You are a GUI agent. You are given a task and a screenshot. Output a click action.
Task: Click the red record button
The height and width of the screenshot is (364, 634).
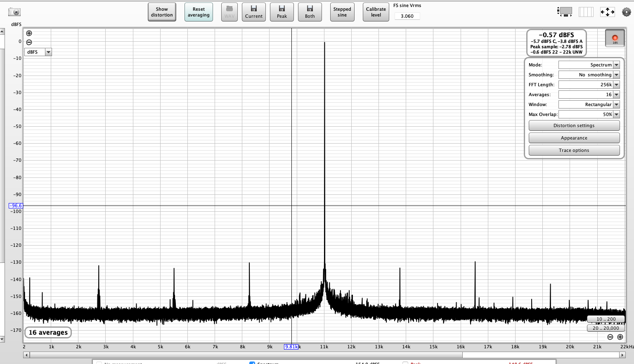(615, 38)
